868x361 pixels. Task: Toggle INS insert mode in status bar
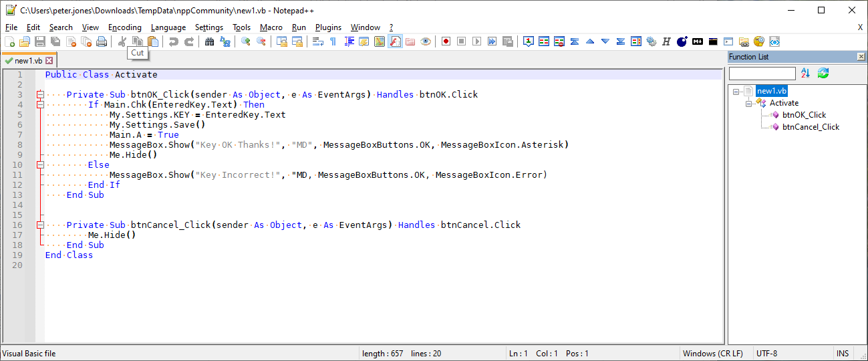tap(842, 354)
